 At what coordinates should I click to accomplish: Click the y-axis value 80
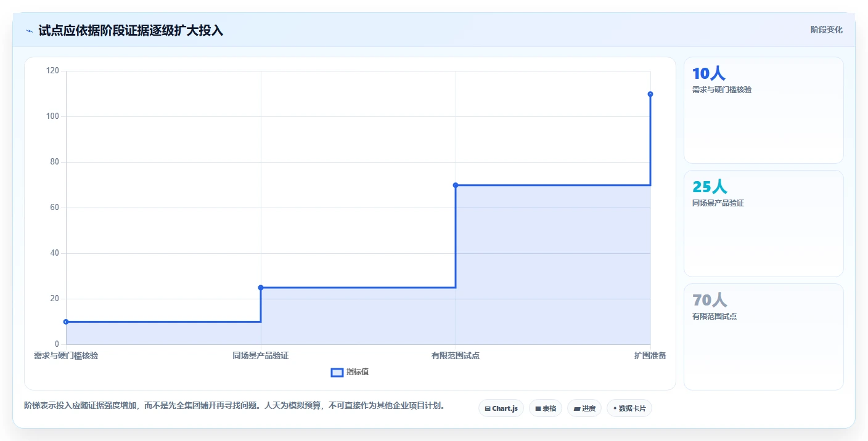tap(55, 162)
